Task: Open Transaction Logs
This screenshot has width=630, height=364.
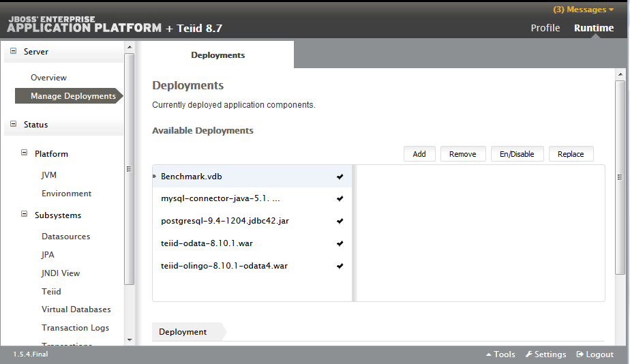Action: coord(75,328)
